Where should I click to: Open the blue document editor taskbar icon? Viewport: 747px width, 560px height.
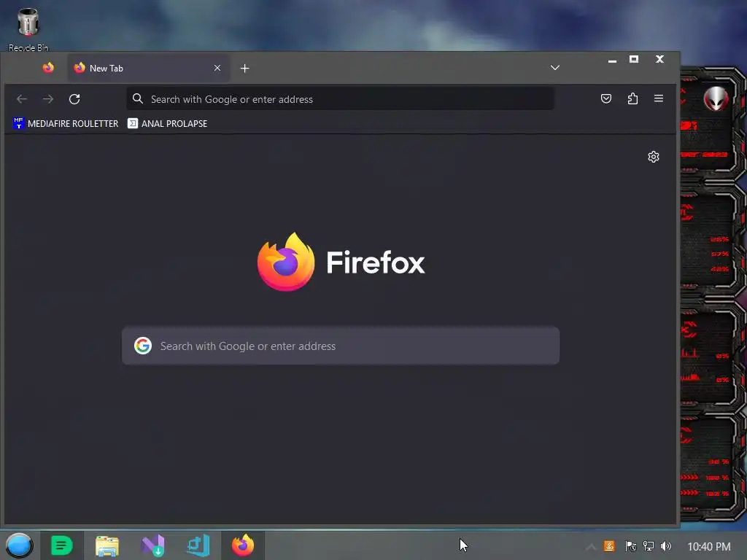[198, 545]
